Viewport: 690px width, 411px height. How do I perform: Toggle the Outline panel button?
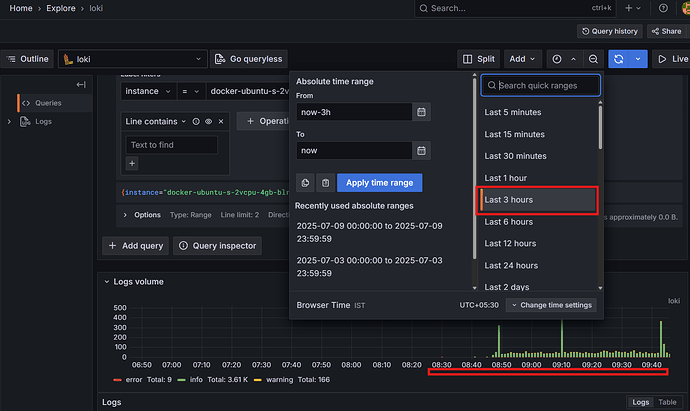pyautogui.click(x=27, y=59)
